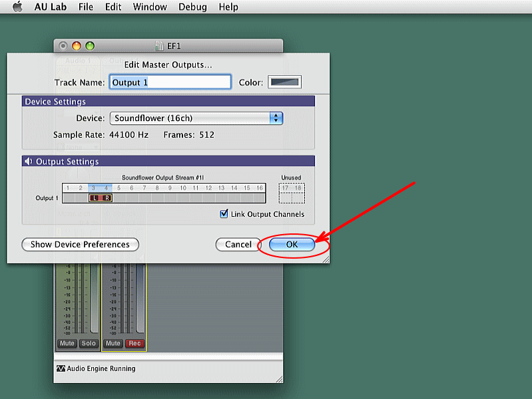Open the Debug menu
This screenshot has height=399, width=532.
coord(192,7)
